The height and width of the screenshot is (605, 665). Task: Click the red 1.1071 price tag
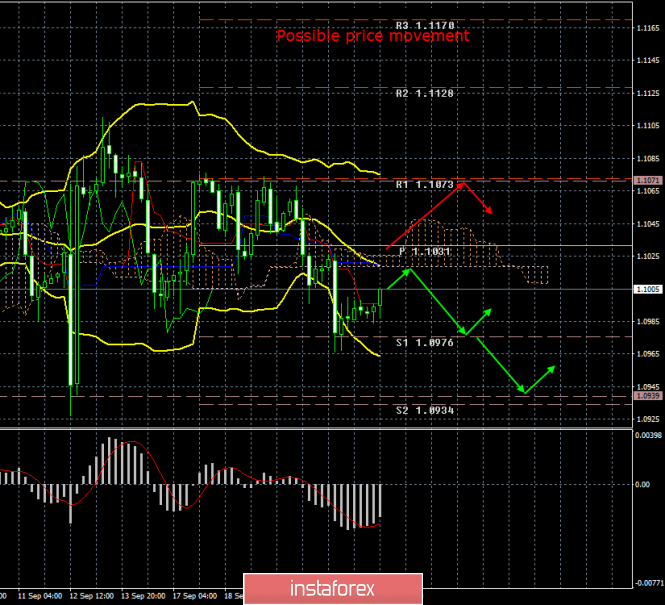tap(647, 180)
